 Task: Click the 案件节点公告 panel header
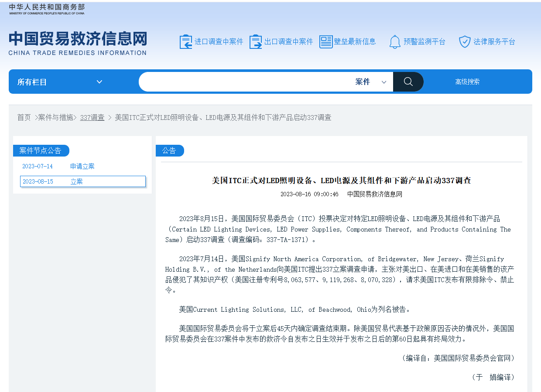(41, 151)
